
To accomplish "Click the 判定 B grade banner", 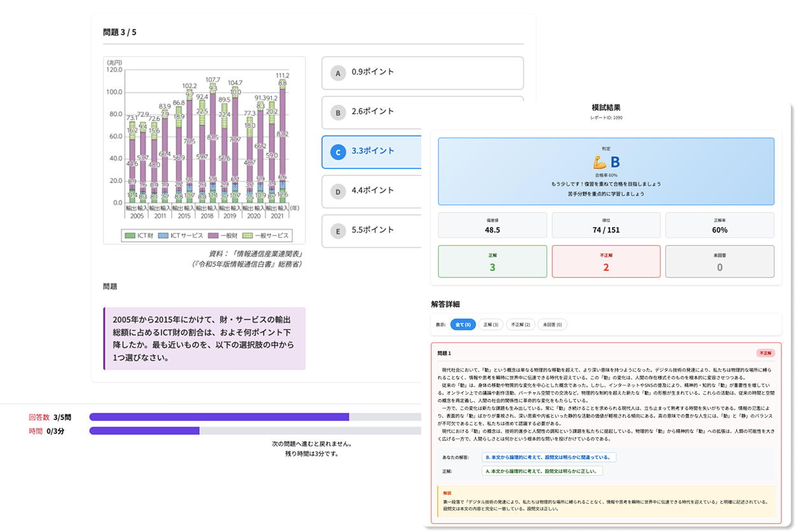I will tap(606, 171).
